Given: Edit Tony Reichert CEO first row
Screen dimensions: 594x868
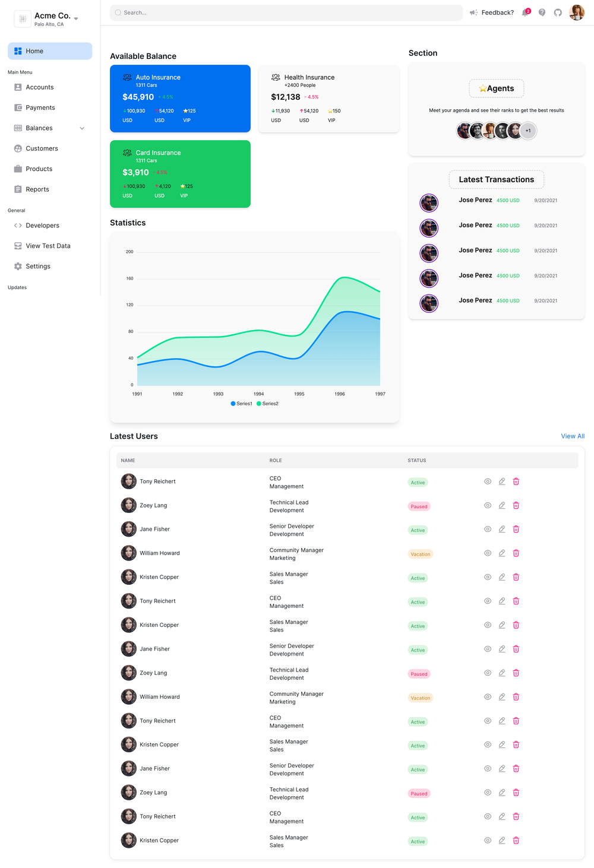Looking at the screenshot, I should point(502,481).
